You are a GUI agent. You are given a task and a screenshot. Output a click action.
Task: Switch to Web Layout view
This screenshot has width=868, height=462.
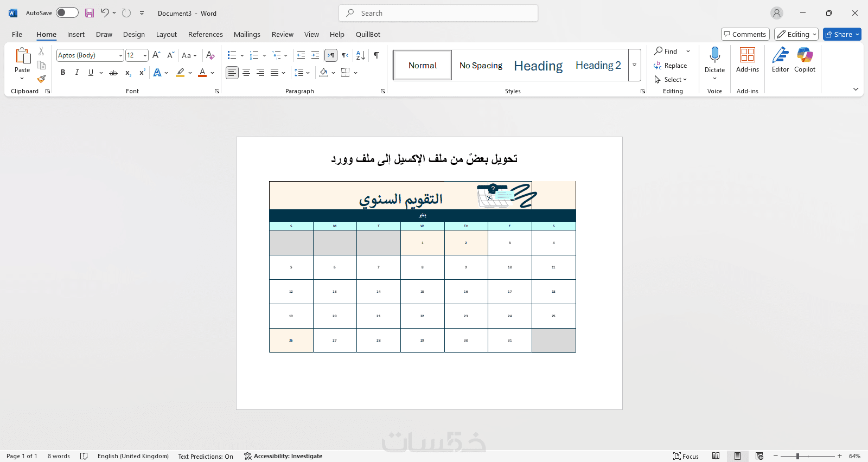[759, 456]
